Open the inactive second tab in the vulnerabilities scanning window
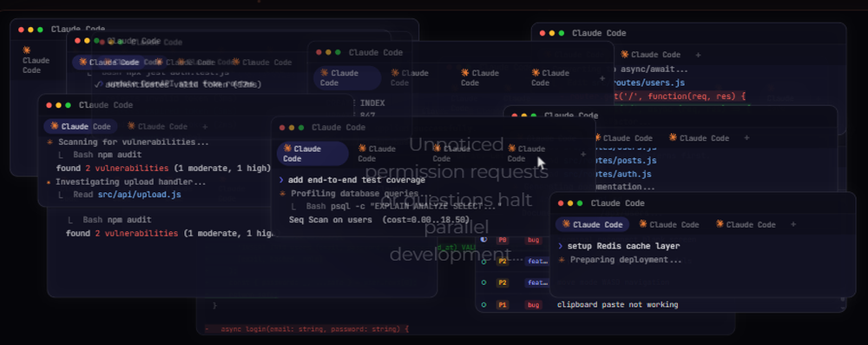Screen dimensions: 868x345 [x=158, y=127]
